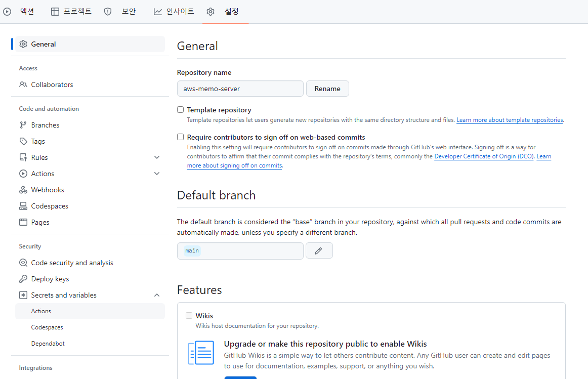
Task: Select Dependabot under Secrets and variables
Action: pos(90,344)
